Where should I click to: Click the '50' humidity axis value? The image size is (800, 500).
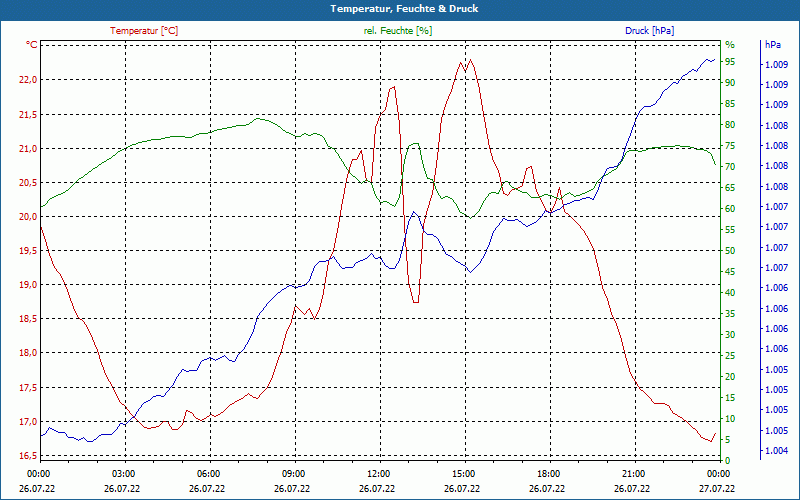(730, 251)
